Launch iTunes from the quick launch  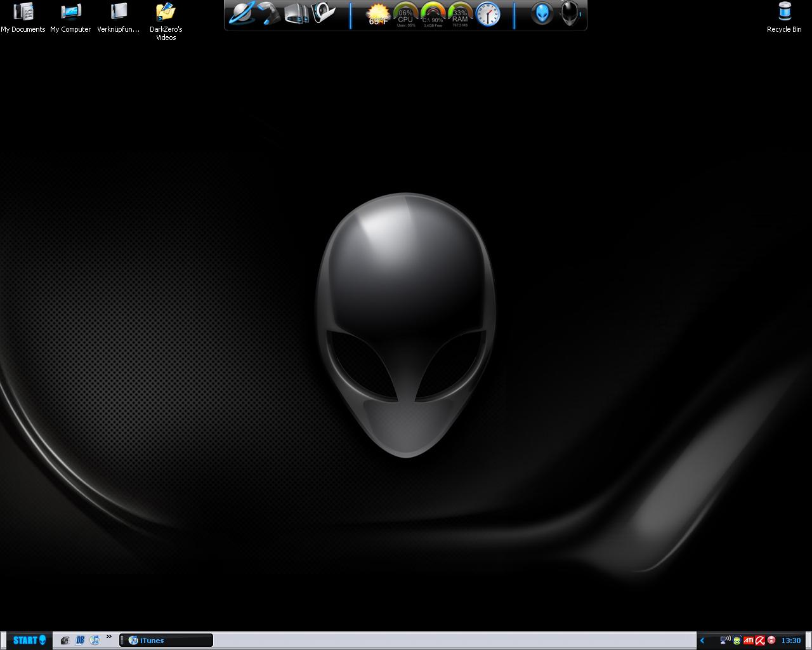coord(95,640)
